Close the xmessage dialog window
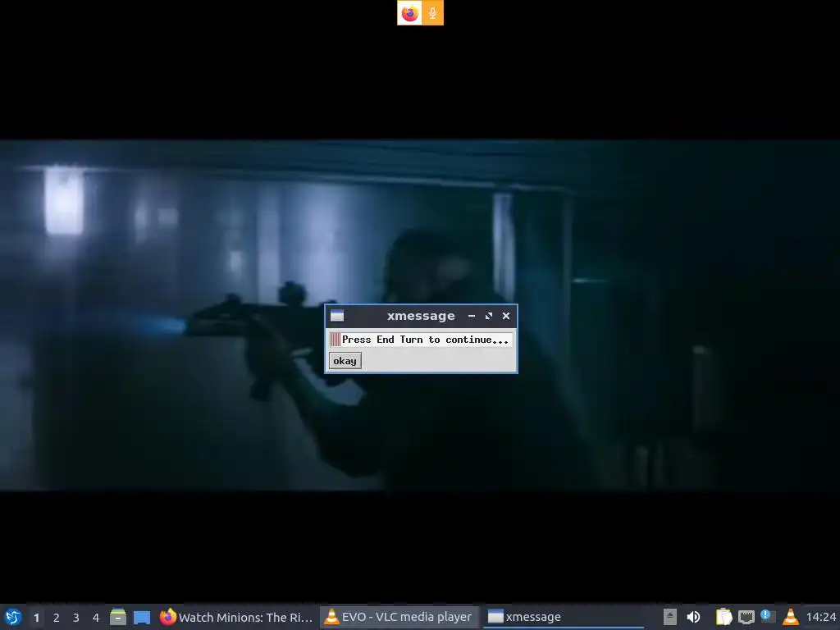 click(x=505, y=316)
